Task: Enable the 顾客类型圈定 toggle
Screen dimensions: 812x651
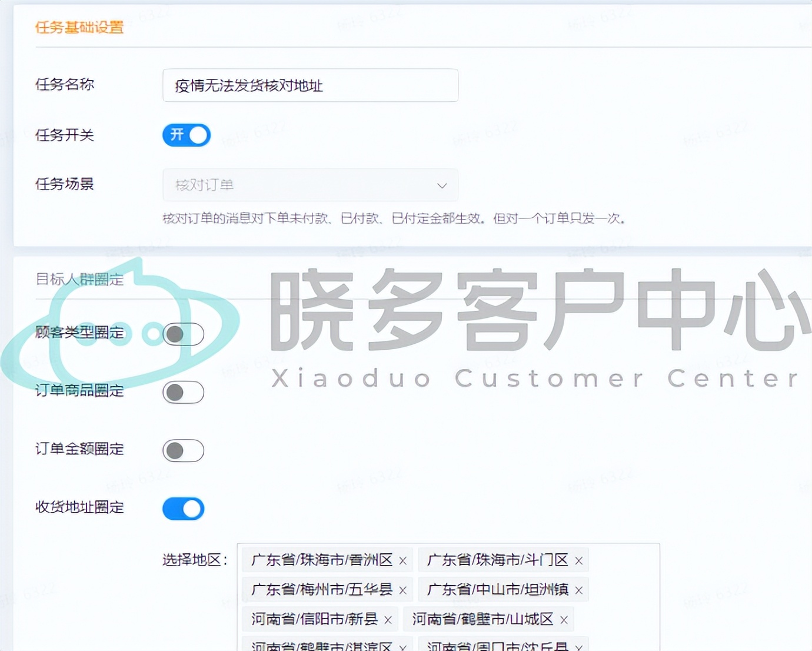Action: coord(183,334)
